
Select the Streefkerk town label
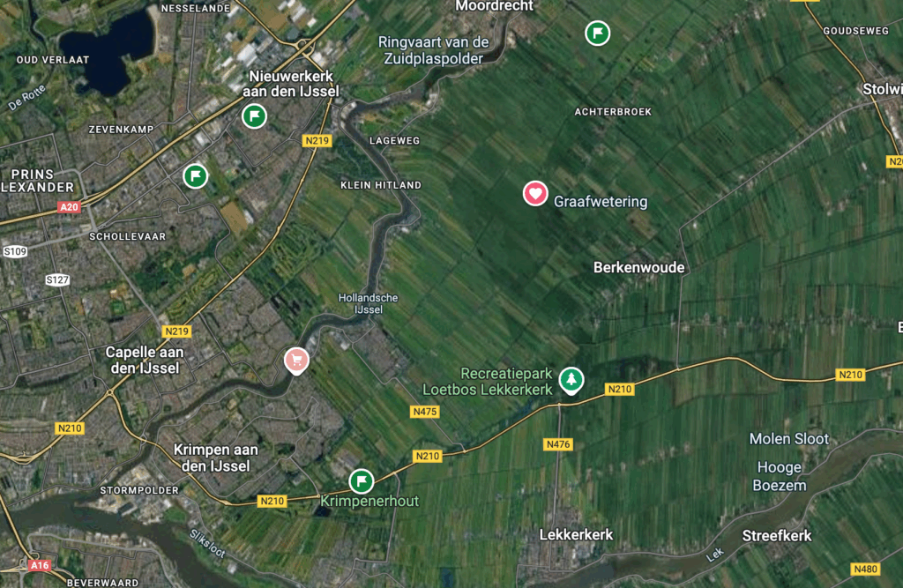[776, 536]
